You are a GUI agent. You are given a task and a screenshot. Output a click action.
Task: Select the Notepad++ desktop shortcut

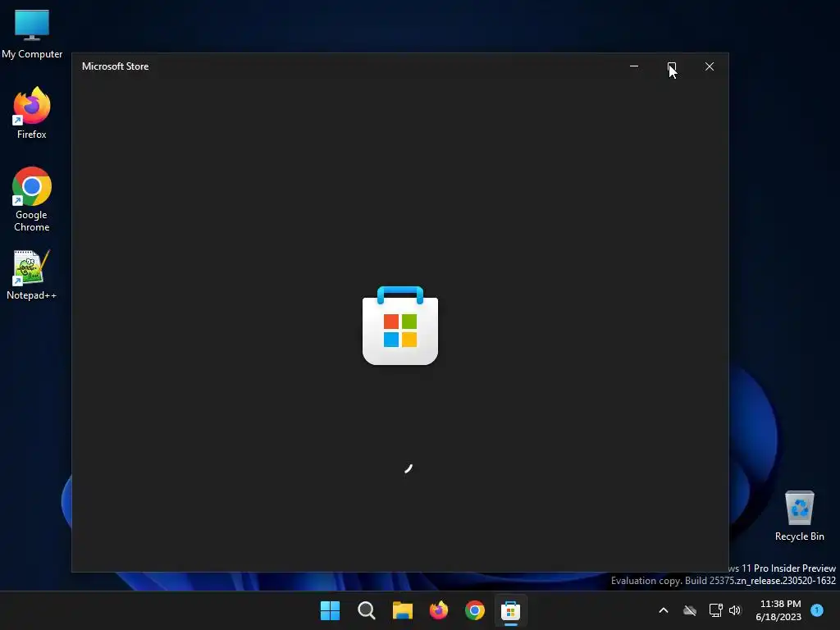coord(32,275)
